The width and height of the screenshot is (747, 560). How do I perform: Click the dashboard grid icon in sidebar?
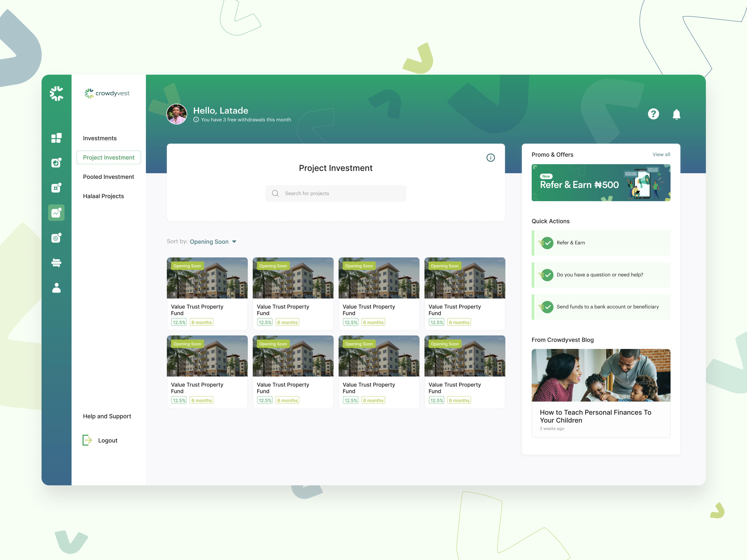pyautogui.click(x=56, y=138)
